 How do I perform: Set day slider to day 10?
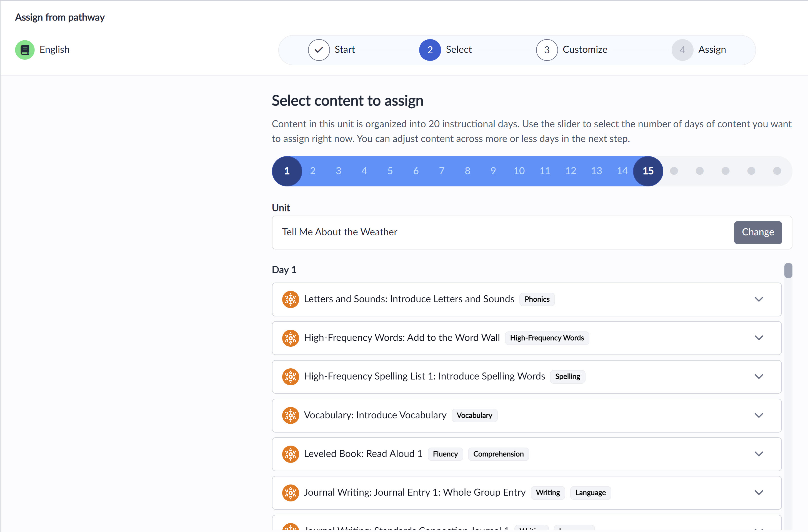pyautogui.click(x=519, y=171)
